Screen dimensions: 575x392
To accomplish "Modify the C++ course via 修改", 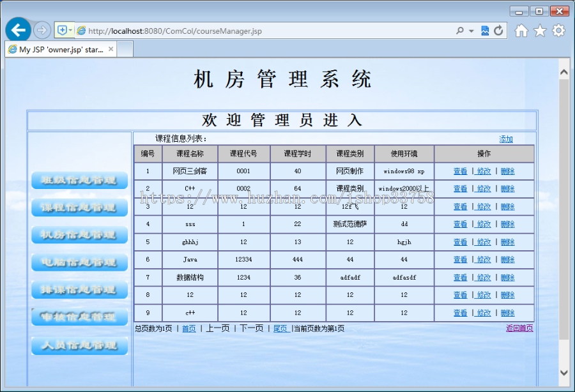I will coord(484,188).
